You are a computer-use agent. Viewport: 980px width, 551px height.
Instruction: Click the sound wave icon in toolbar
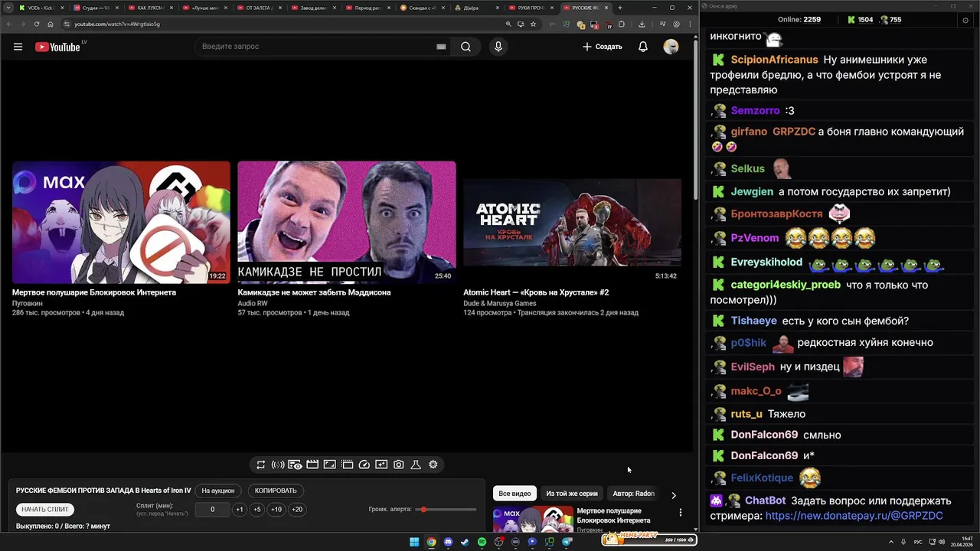278,465
